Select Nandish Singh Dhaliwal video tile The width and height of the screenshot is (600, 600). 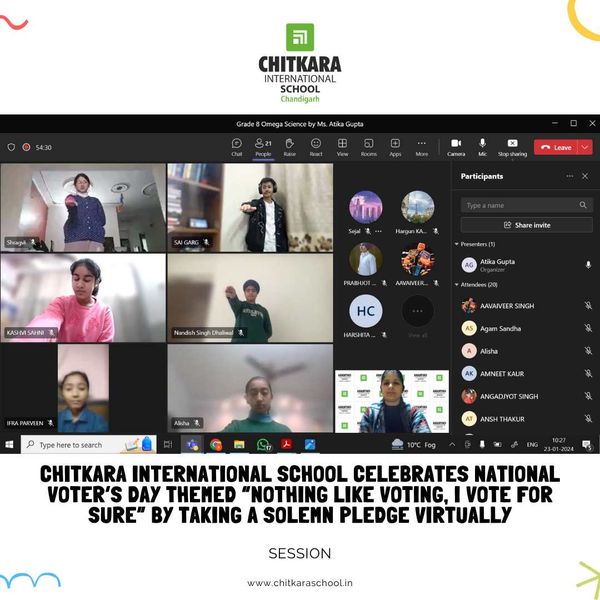(x=250, y=298)
